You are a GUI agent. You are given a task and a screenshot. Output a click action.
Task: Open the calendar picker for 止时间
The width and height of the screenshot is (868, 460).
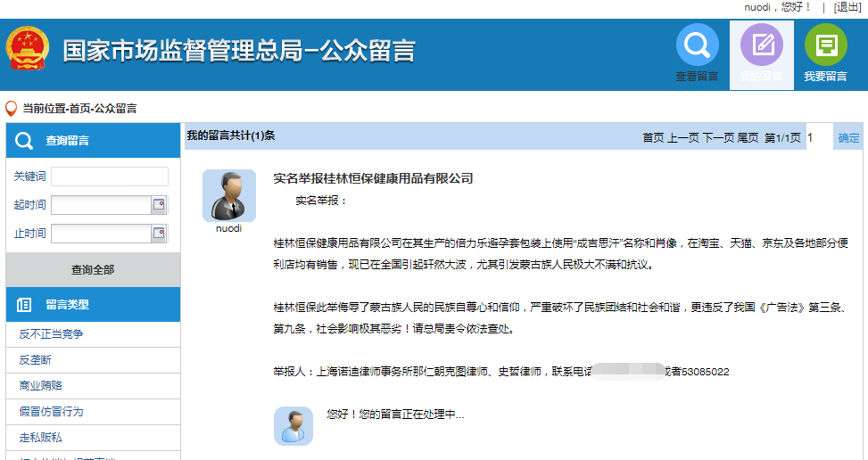point(159,233)
